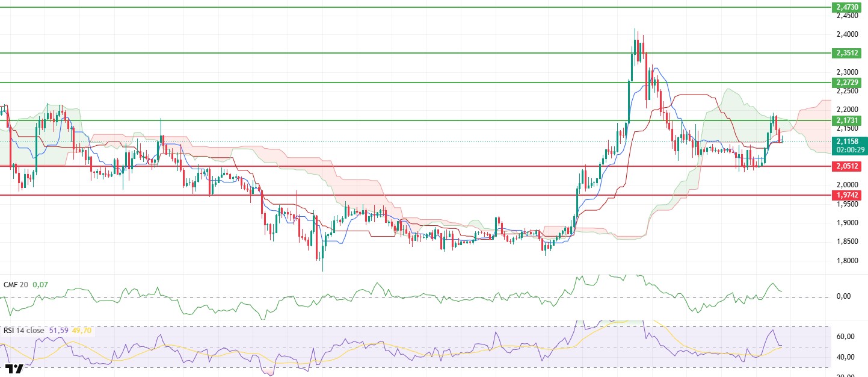Image resolution: width=868 pixels, height=377 pixels.
Task: Click the CMF 20 indicator title
Action: (x=16, y=284)
